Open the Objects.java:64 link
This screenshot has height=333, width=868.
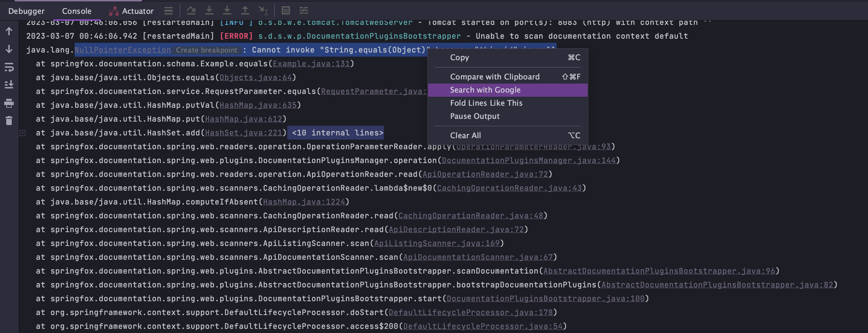click(256, 78)
